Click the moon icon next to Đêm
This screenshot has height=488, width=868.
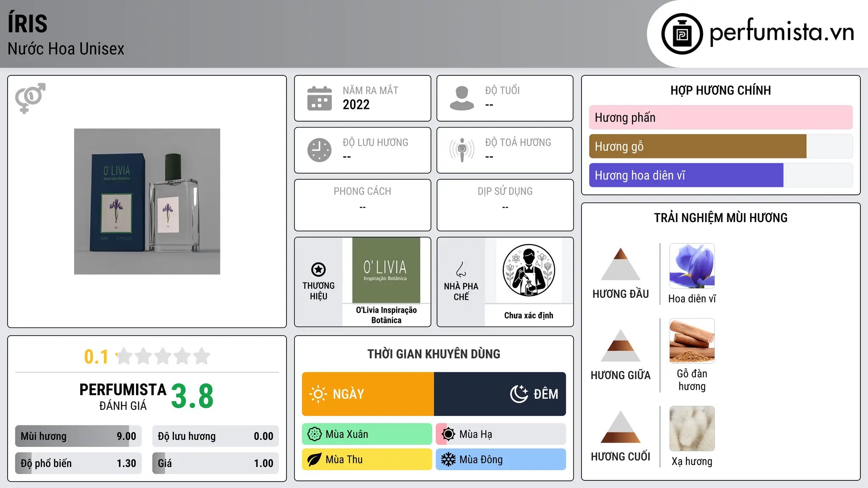519,394
